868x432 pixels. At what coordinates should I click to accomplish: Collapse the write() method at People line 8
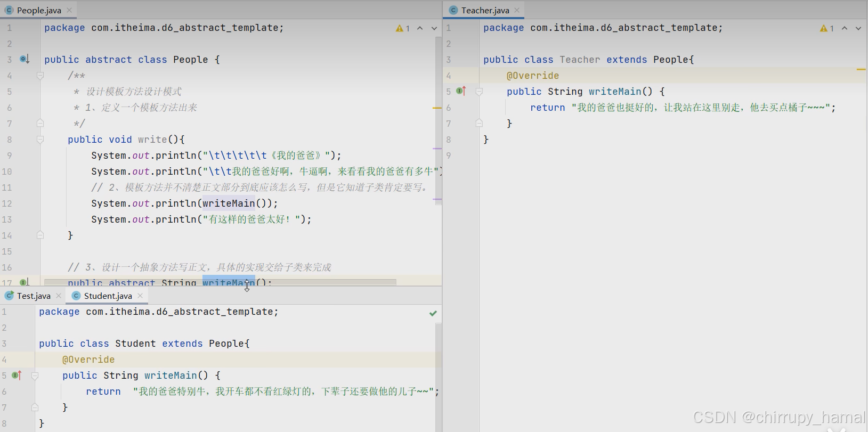(40, 140)
